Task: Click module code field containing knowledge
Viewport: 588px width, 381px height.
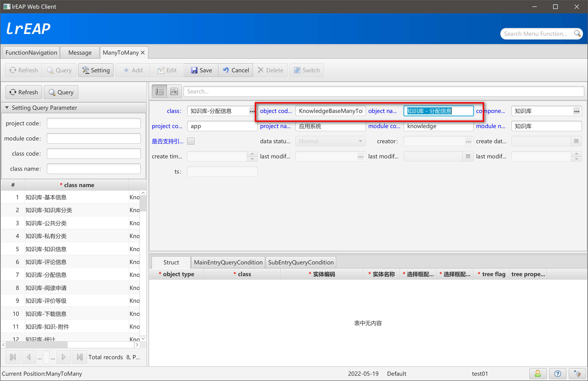Action: coord(438,126)
